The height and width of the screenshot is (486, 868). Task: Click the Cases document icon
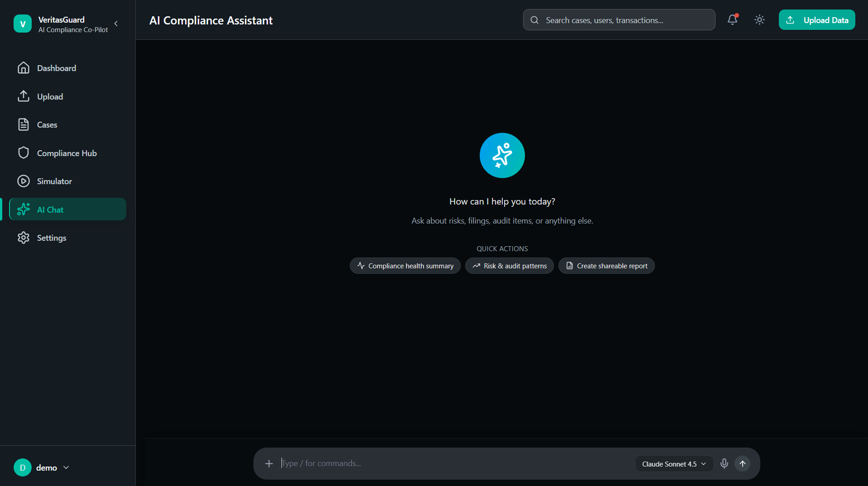click(24, 124)
